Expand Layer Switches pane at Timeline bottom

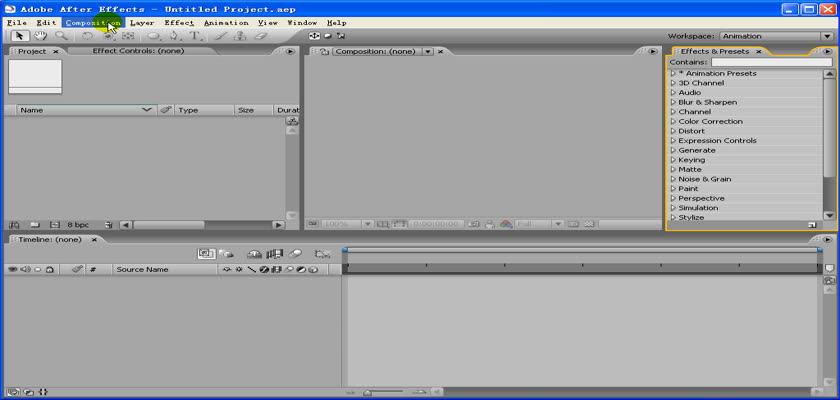(x=13, y=392)
